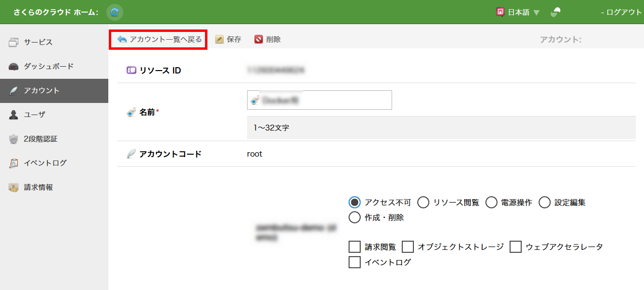Click the user avatar icon in header

click(x=556, y=13)
